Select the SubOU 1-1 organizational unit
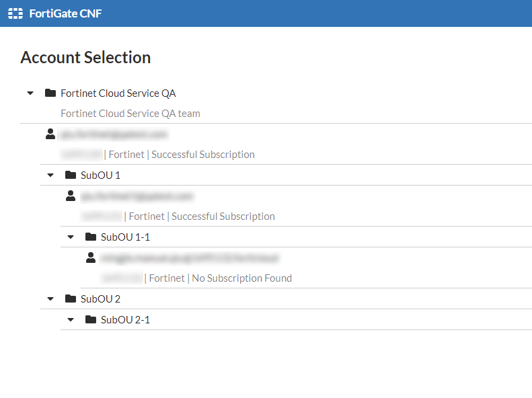Image resolution: width=532 pixels, height=398 pixels. click(125, 237)
